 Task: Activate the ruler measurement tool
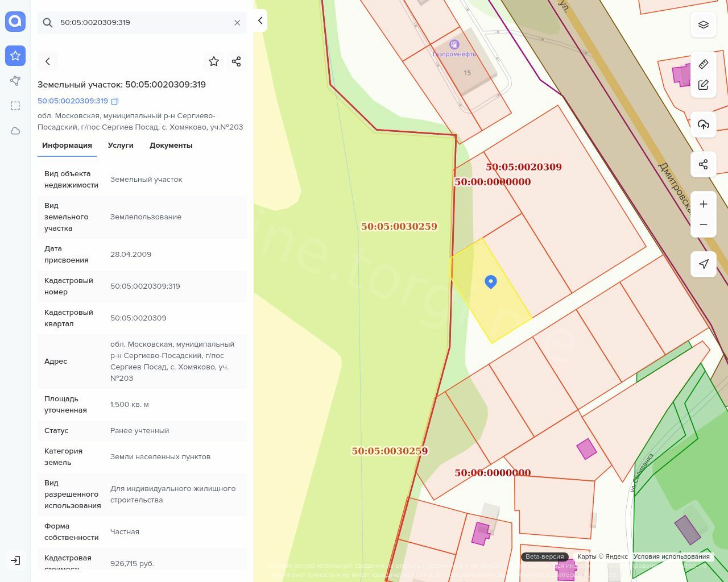coord(704,64)
